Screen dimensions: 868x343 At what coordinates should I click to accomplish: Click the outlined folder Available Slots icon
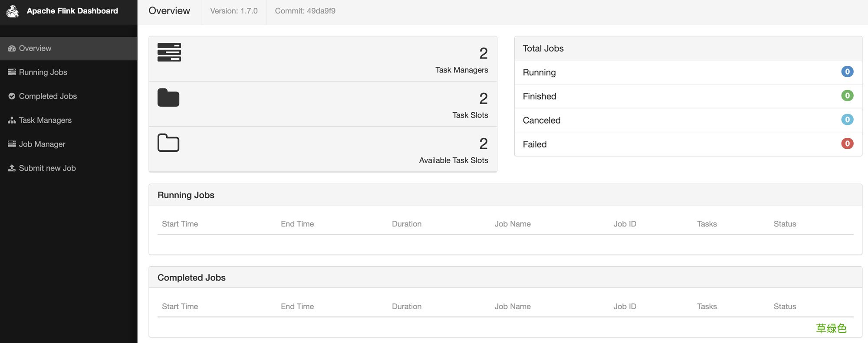point(168,143)
